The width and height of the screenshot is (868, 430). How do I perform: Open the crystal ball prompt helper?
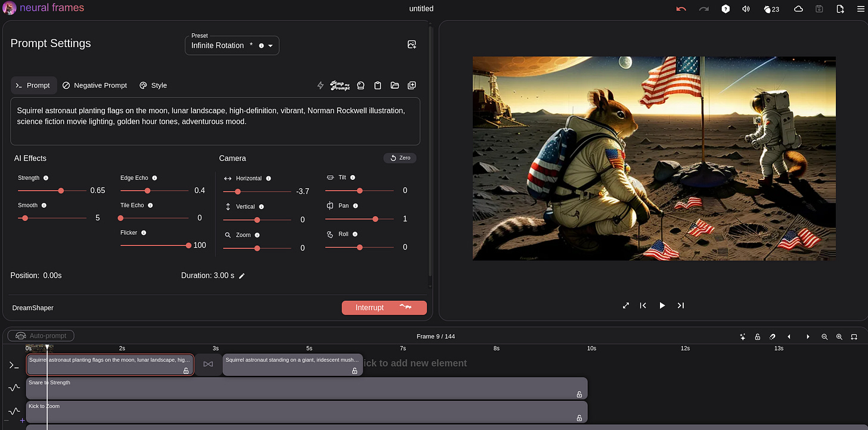pos(361,85)
